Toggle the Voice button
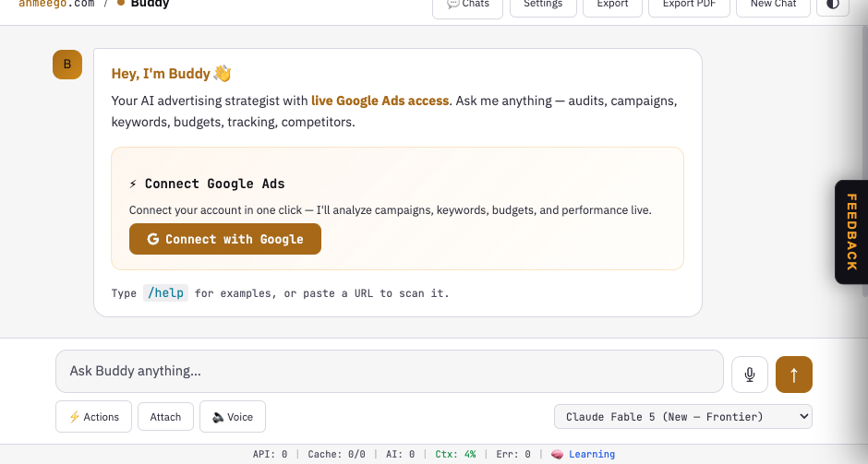 coord(233,416)
